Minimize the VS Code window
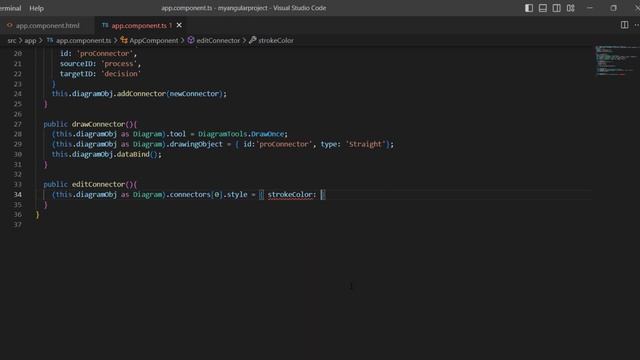 pyautogui.click(x=589, y=8)
